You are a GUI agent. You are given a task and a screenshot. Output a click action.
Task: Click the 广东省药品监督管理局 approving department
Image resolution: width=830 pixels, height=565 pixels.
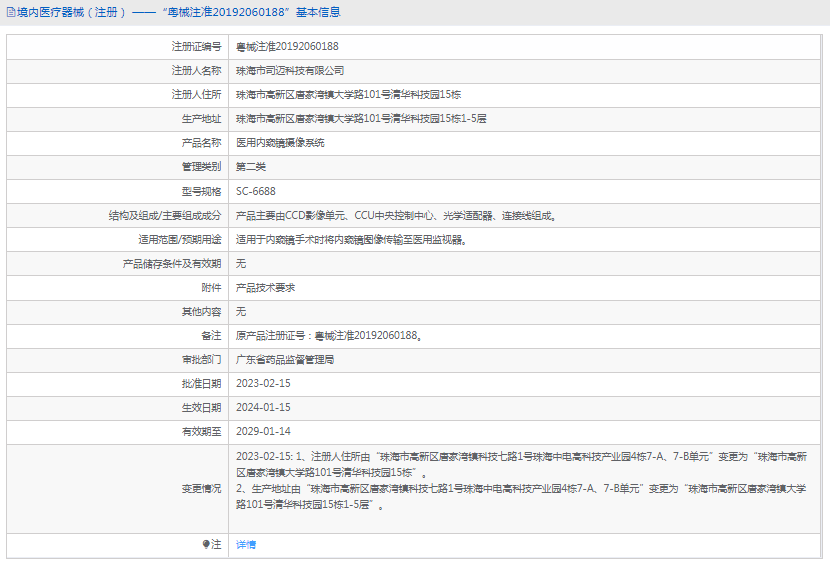(x=285, y=360)
